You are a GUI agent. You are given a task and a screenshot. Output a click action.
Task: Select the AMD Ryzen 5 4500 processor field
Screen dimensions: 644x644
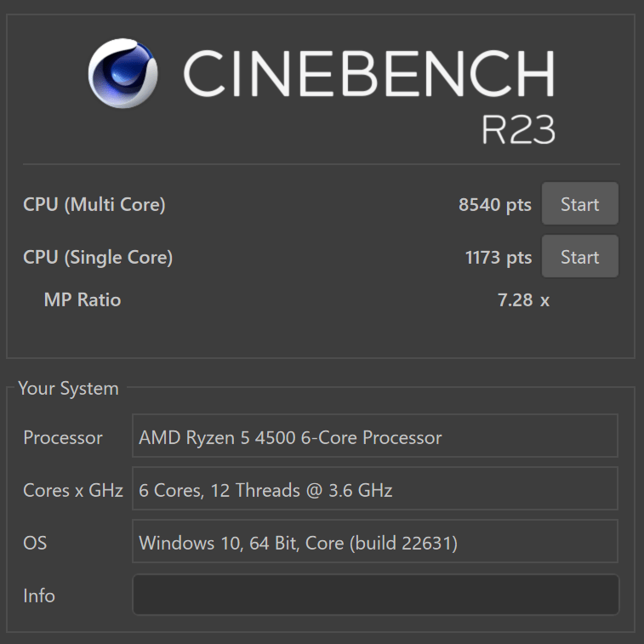(x=375, y=436)
